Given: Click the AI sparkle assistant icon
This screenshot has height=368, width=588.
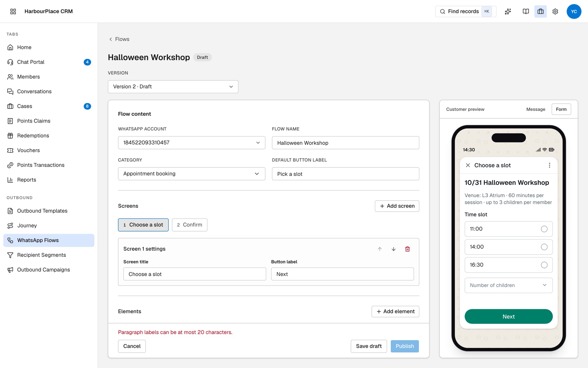Looking at the screenshot, I should pos(508,11).
